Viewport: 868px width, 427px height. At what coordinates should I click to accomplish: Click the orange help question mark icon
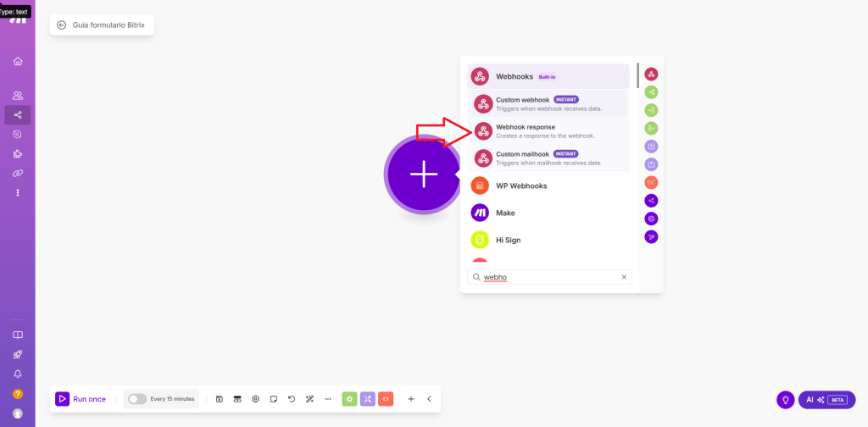[x=18, y=394]
